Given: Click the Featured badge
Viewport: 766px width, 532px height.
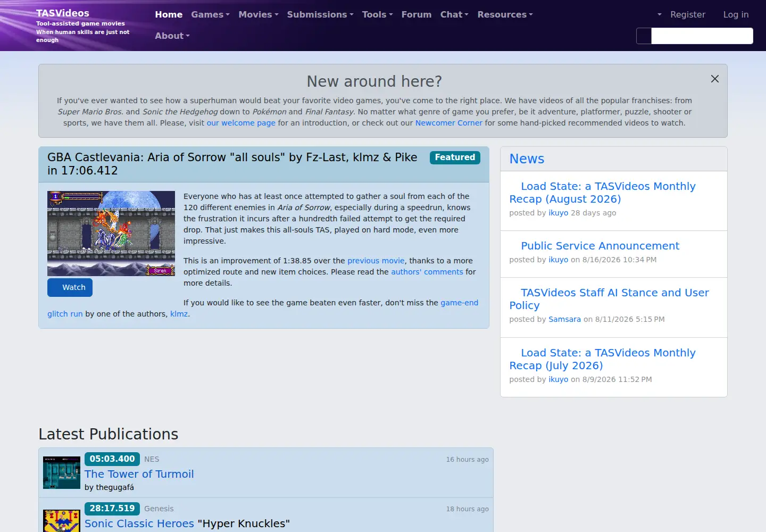Looking at the screenshot, I should [x=455, y=157].
